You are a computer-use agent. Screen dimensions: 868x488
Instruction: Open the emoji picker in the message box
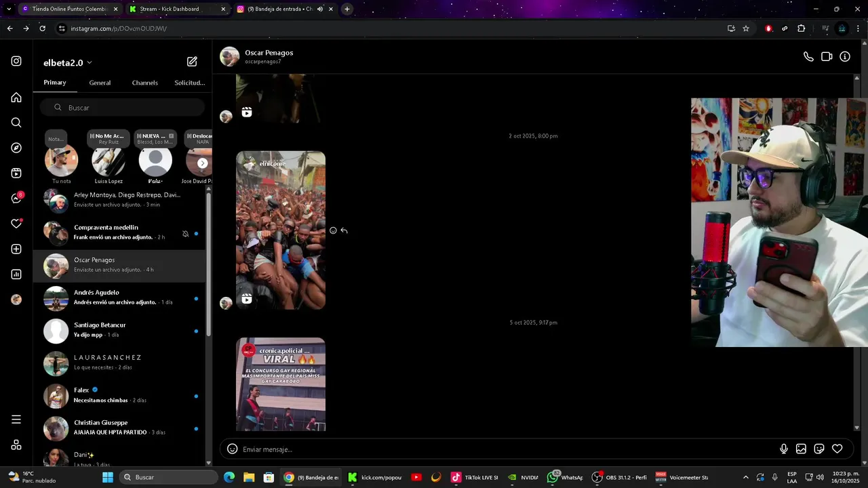(232, 449)
